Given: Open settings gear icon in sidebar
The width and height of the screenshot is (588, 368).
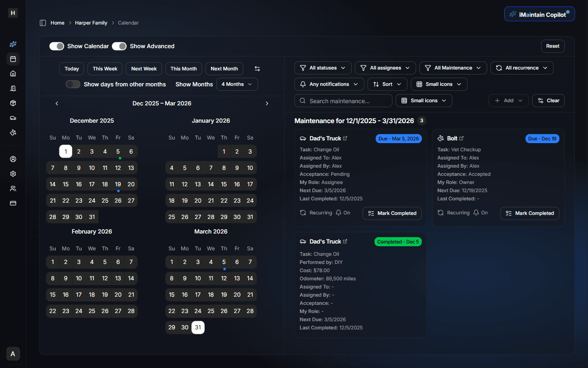Looking at the screenshot, I should 13,174.
